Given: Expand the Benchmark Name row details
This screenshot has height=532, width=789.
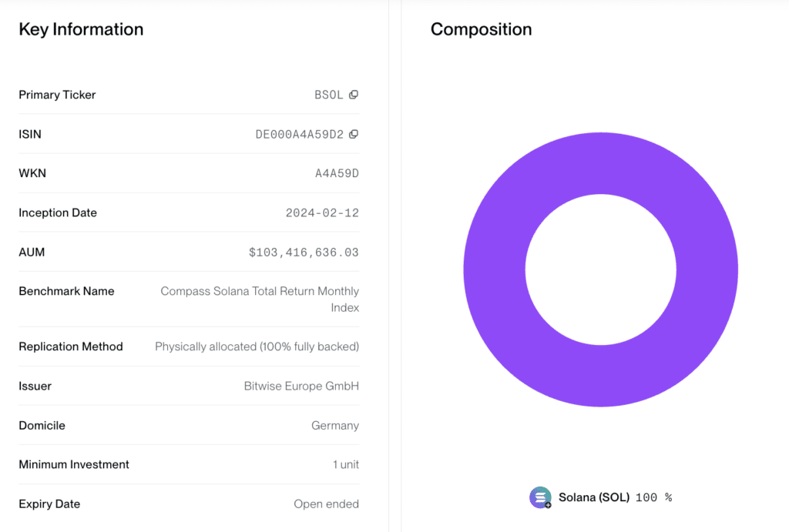Looking at the screenshot, I should [189, 299].
